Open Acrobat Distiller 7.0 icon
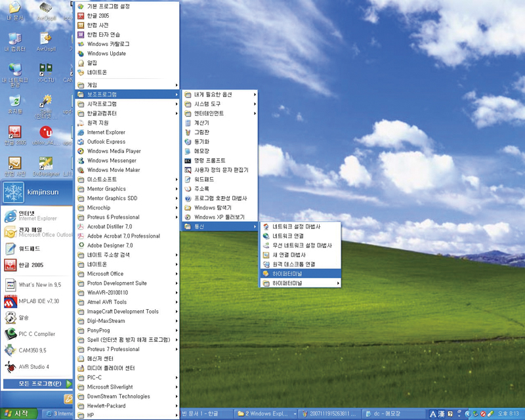Image resolution: width=525 pixels, height=420 pixels. tap(81, 226)
